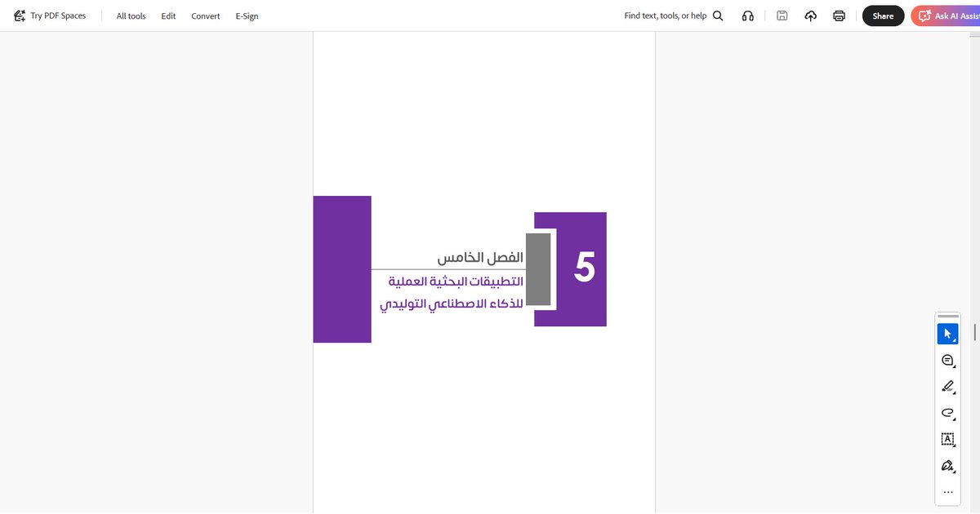This screenshot has height=514, width=980.
Task: Click the Share button
Action: (883, 16)
